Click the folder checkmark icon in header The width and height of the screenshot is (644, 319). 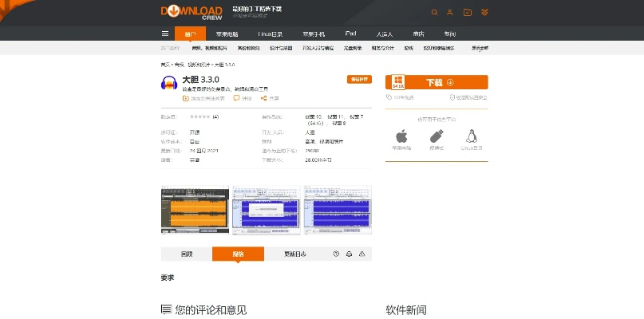[468, 12]
